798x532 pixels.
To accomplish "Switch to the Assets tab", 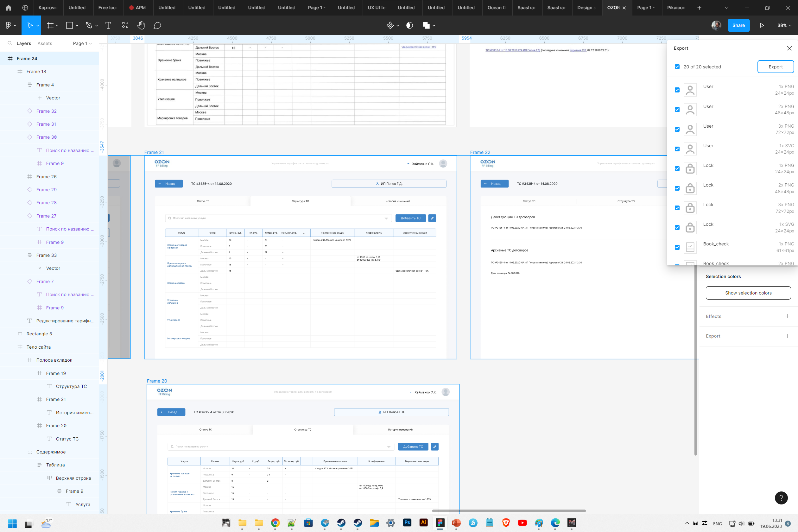I will (x=45, y=43).
